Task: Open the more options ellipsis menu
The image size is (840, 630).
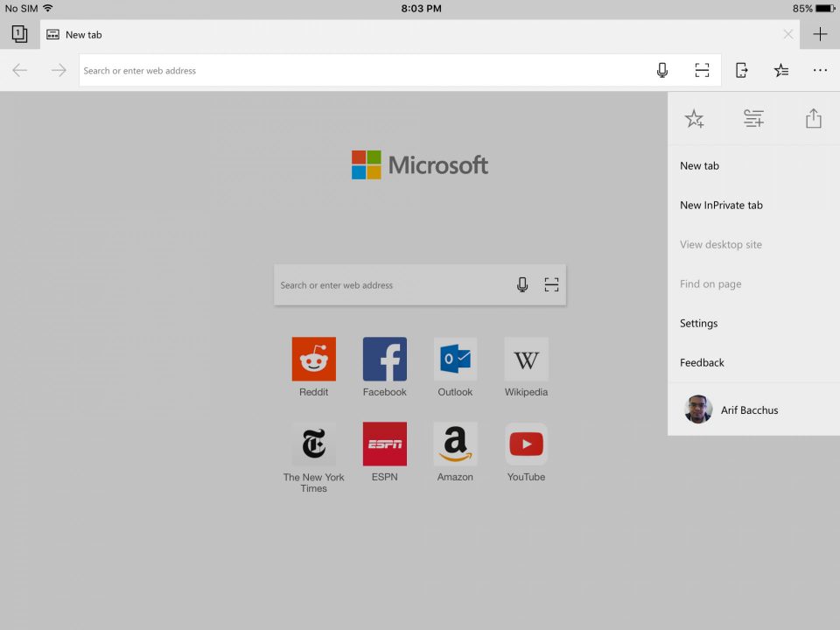Action: [x=820, y=70]
